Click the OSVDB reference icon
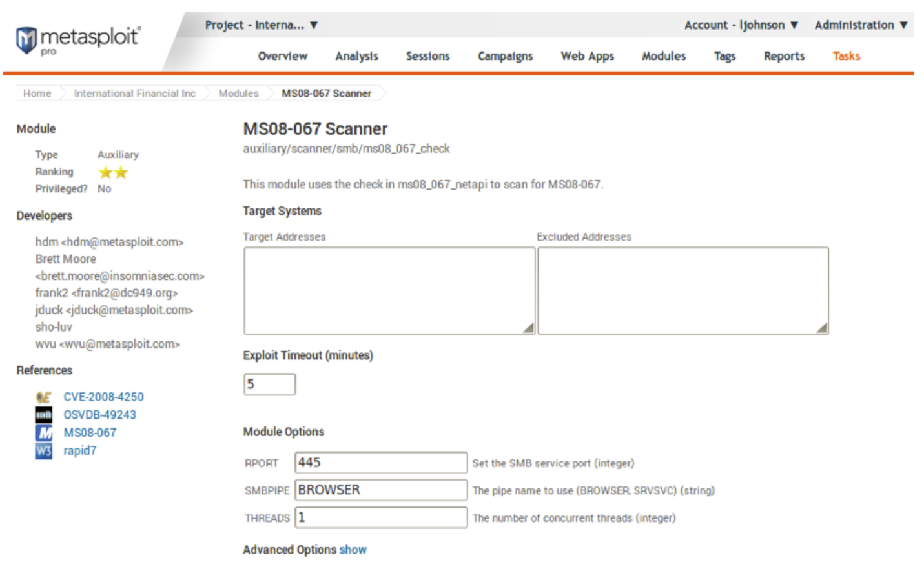Screen dimensions: 924x580 (x=43, y=415)
